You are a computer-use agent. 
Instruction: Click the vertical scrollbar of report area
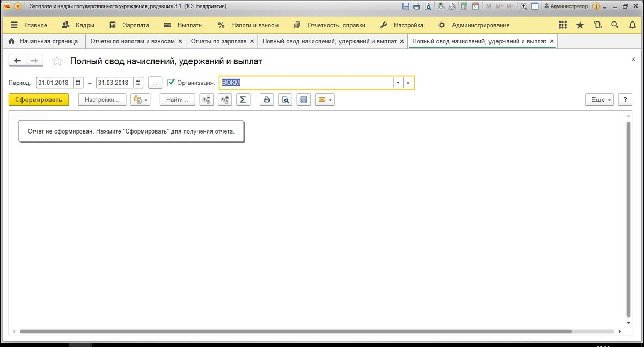click(x=628, y=218)
